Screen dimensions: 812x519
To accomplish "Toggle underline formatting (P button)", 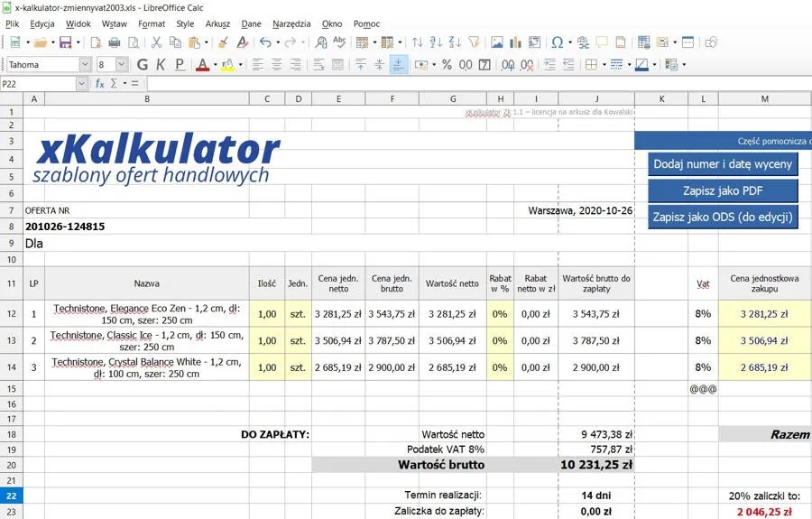I will coord(180,64).
